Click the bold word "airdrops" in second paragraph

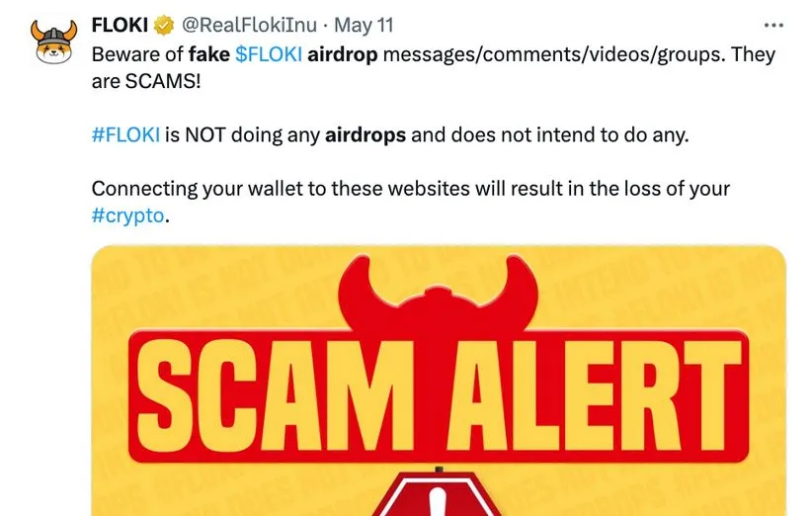pos(365,134)
